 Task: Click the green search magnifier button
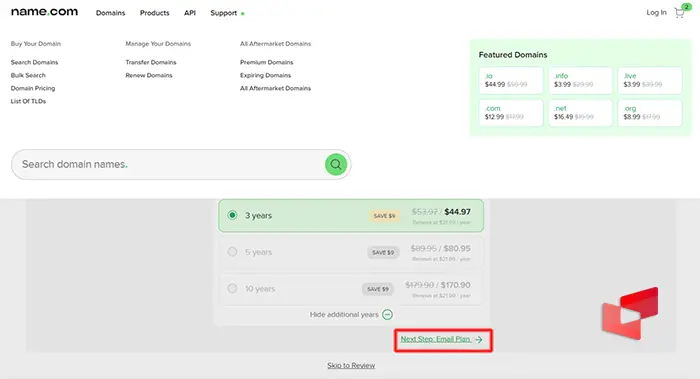point(336,165)
